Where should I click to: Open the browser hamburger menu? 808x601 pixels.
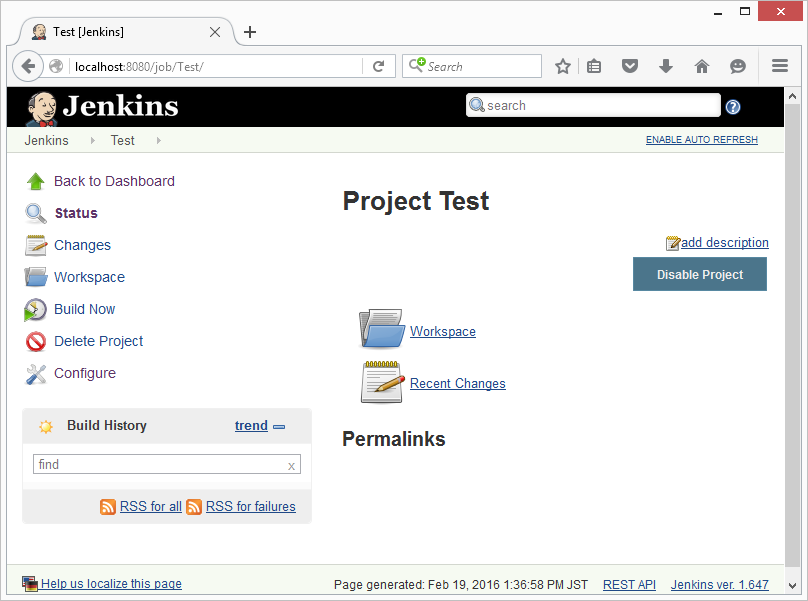(x=780, y=66)
